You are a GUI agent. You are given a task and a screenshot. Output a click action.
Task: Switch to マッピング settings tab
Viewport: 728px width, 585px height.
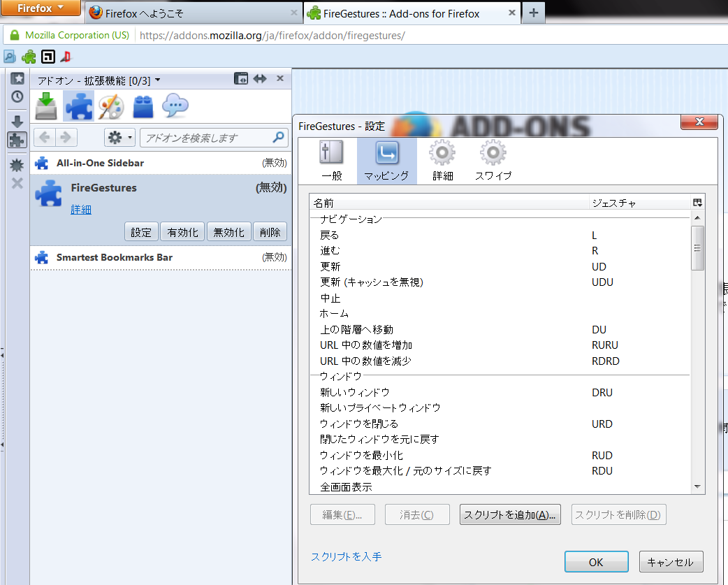pyautogui.click(x=386, y=161)
